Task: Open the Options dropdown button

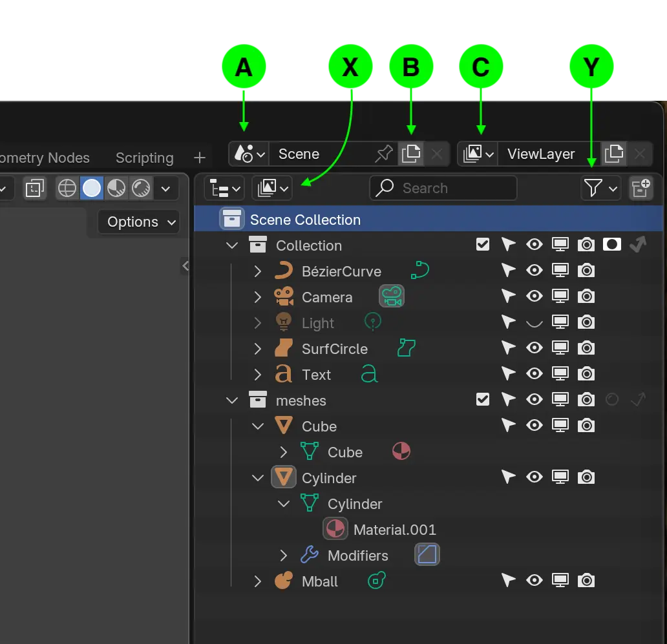Action: pos(138,222)
